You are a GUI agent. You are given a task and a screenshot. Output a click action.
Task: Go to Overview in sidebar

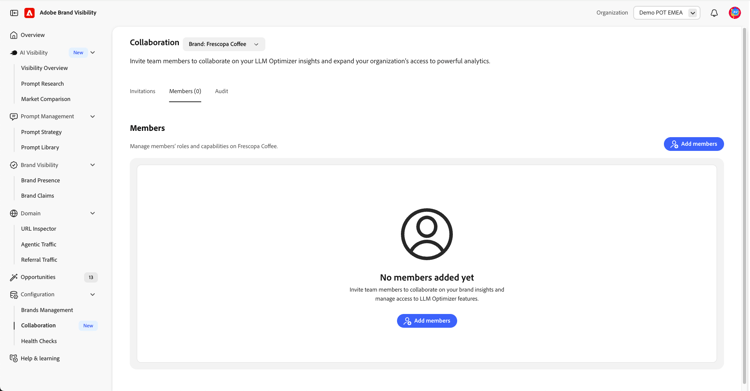[x=33, y=35]
